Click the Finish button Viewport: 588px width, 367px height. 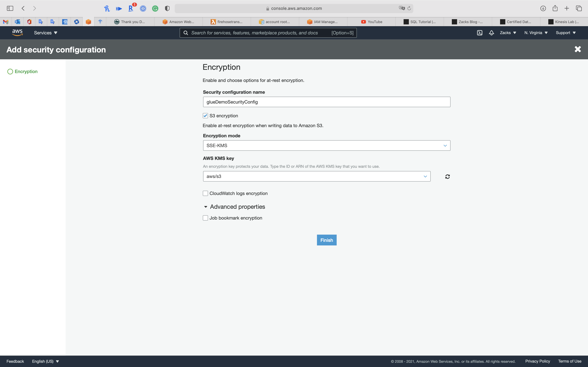[x=326, y=240]
